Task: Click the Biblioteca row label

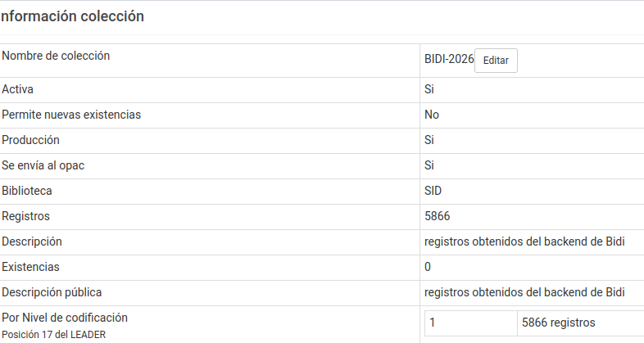Action: (27, 191)
